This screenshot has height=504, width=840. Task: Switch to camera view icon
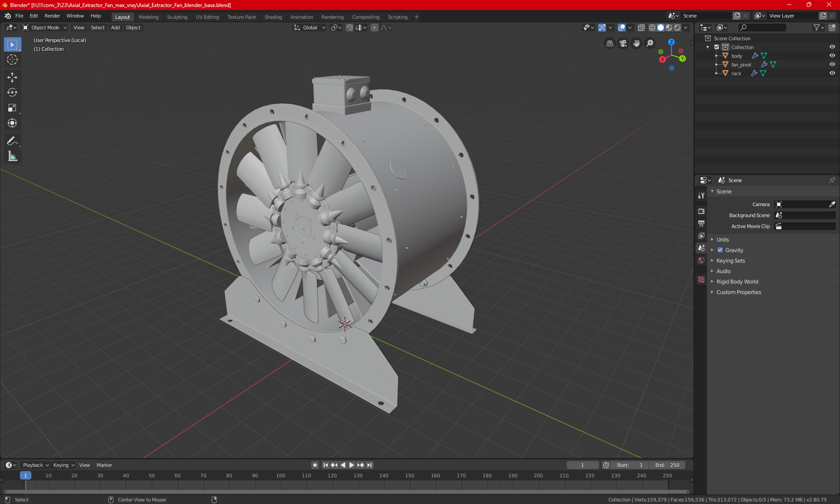pyautogui.click(x=623, y=43)
